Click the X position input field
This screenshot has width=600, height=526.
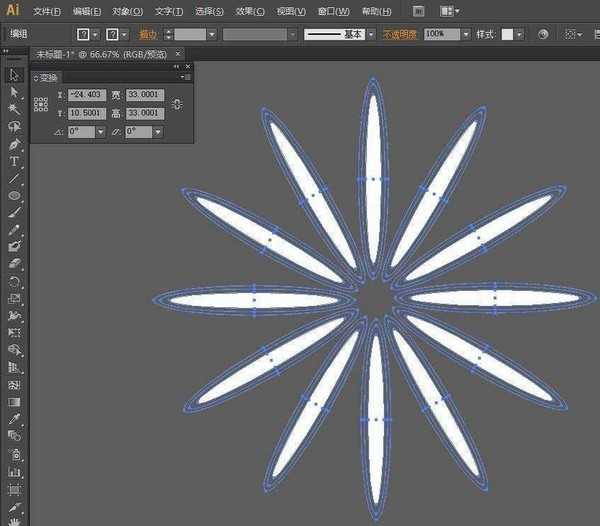click(x=86, y=95)
